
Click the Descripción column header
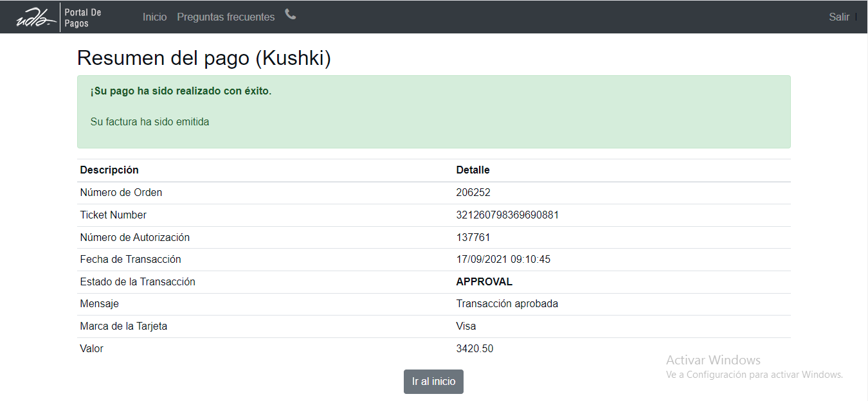pyautogui.click(x=109, y=170)
